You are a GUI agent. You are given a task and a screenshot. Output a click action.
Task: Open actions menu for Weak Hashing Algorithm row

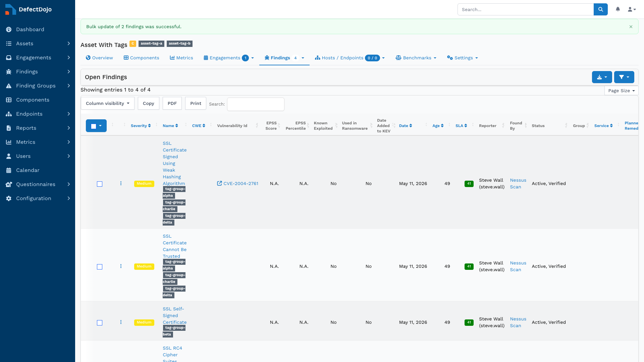click(x=121, y=183)
